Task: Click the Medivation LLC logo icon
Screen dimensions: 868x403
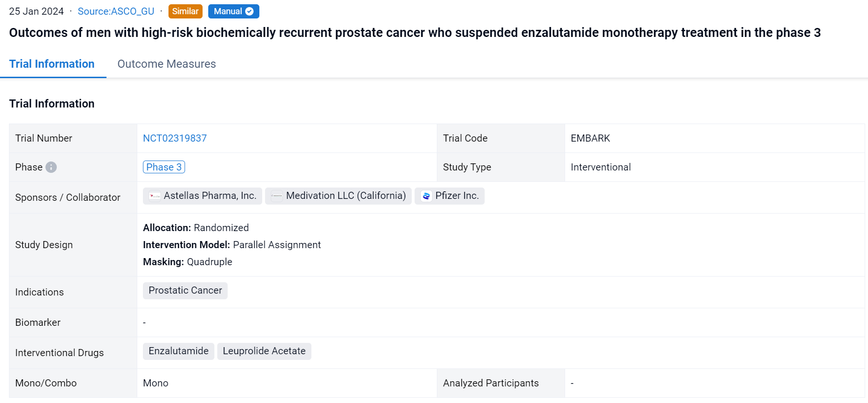Action: (277, 196)
